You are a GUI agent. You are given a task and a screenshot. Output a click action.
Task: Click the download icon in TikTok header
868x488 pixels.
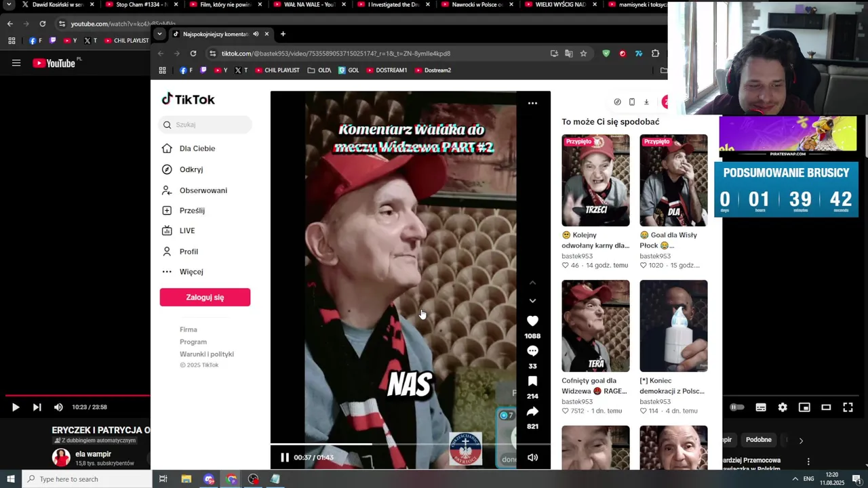(x=646, y=102)
